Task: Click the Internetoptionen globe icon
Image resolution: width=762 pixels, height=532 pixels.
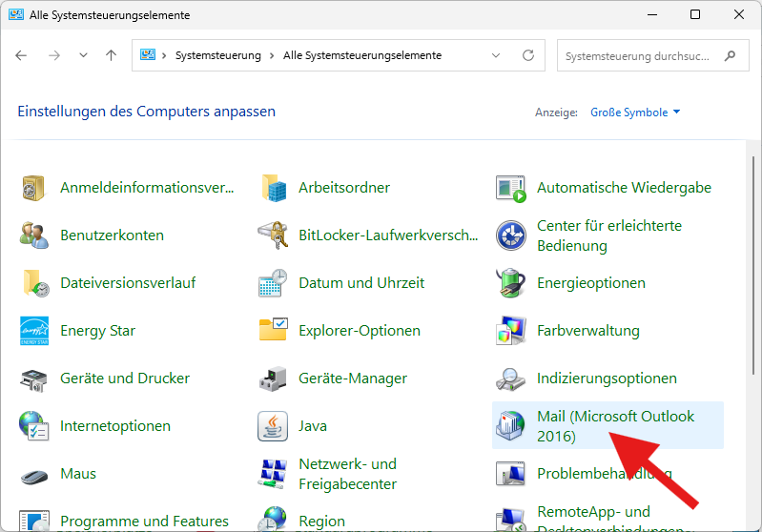Action: (35, 426)
